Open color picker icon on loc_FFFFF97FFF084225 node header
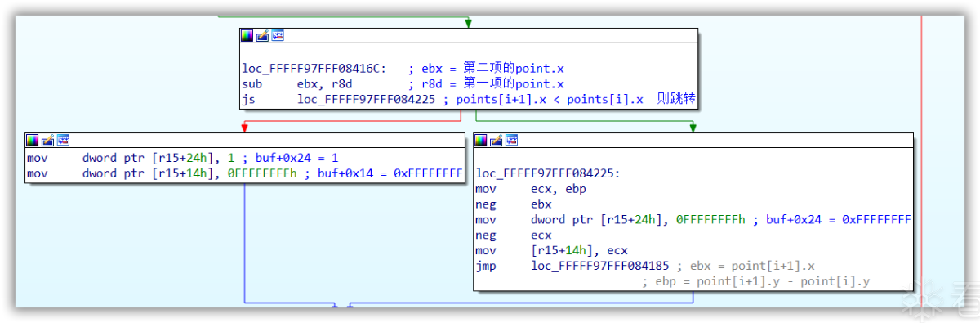 coord(481,141)
